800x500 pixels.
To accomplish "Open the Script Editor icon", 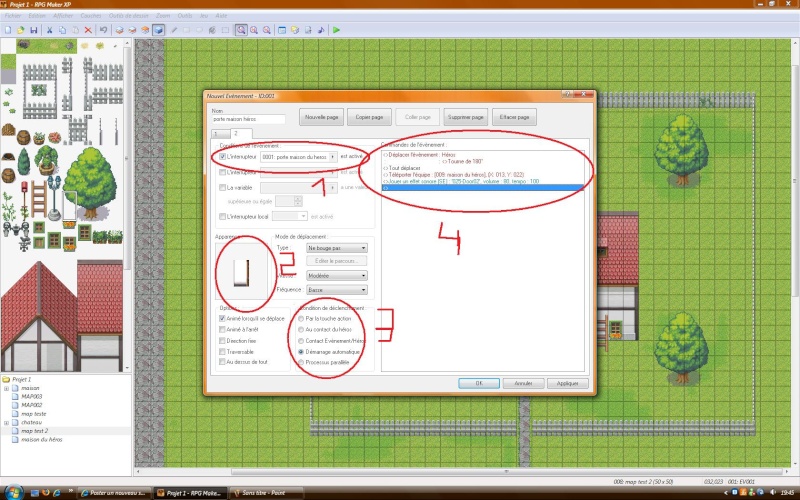I will tap(308, 30).
